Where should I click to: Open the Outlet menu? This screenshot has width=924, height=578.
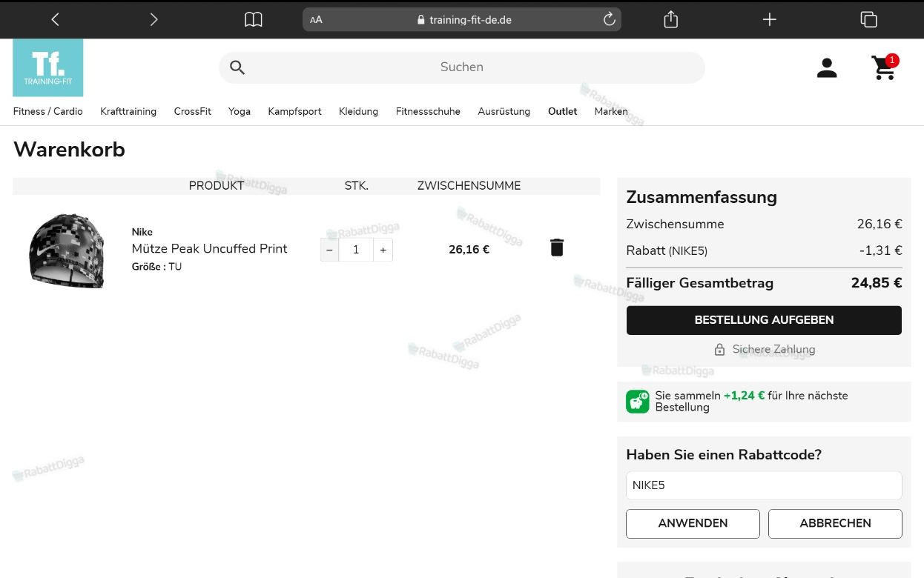(563, 111)
